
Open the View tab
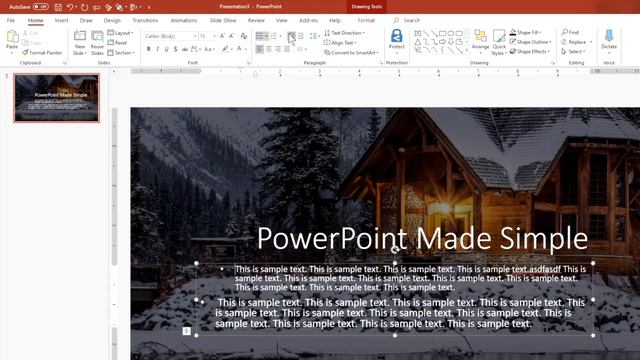pyautogui.click(x=282, y=20)
